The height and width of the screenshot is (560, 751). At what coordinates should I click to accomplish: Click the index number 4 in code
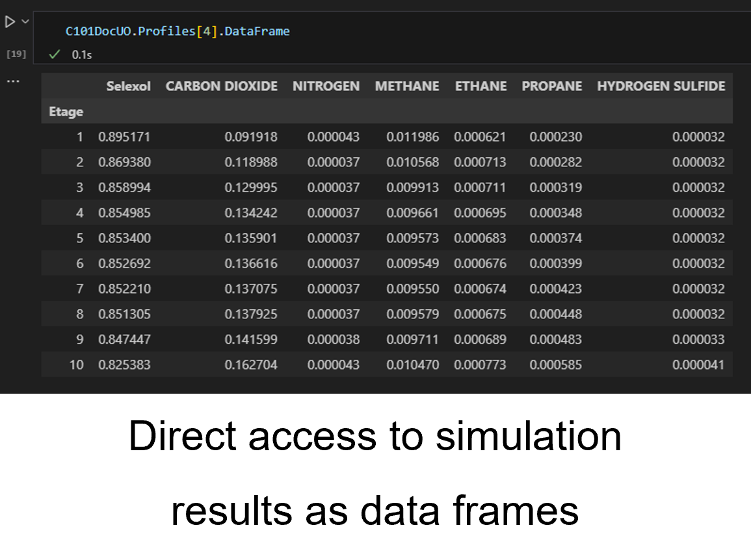207,31
